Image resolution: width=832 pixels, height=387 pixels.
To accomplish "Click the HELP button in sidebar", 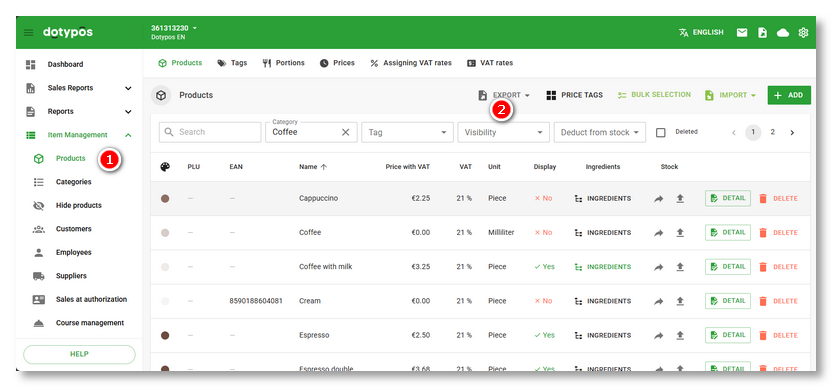I will 79,355.
